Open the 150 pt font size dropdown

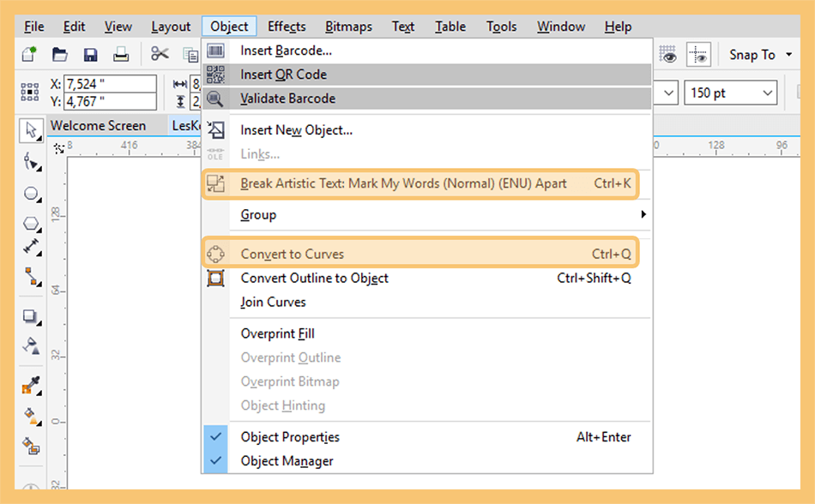[730, 93]
